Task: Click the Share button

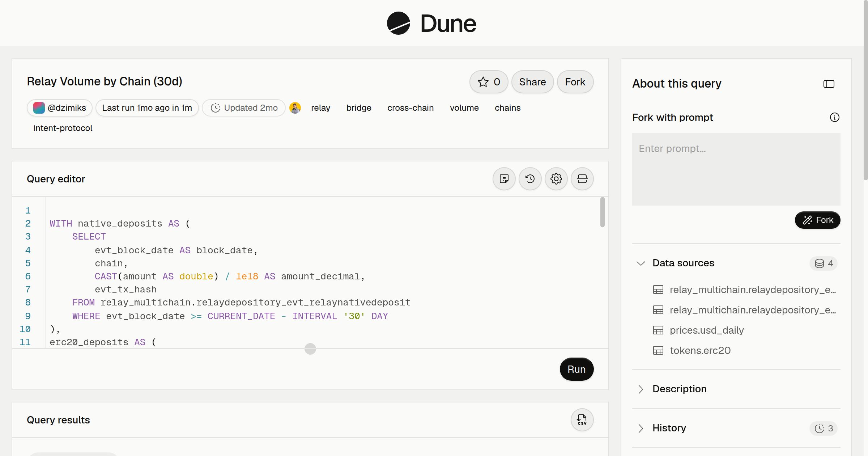Action: 532,82
